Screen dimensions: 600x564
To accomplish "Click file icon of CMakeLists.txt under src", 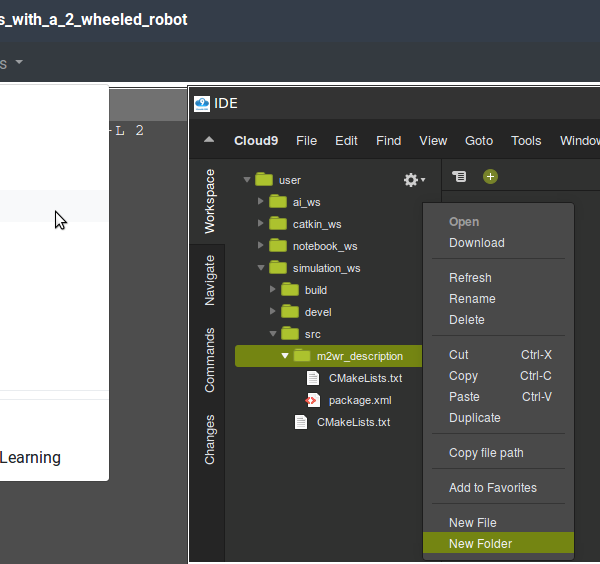I will click(301, 422).
